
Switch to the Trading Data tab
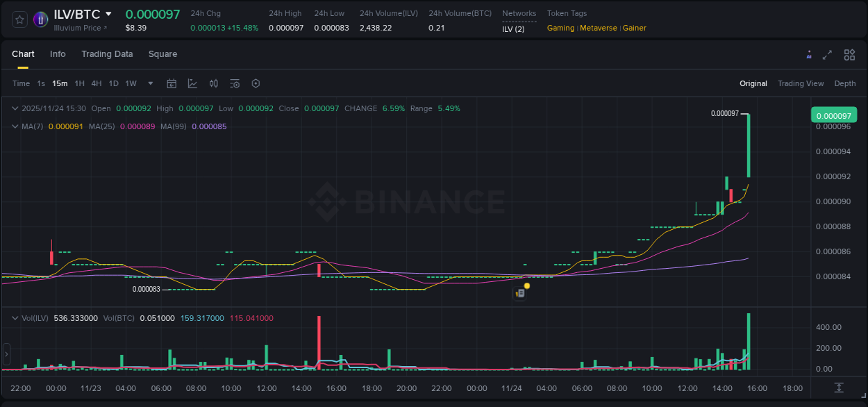[107, 54]
